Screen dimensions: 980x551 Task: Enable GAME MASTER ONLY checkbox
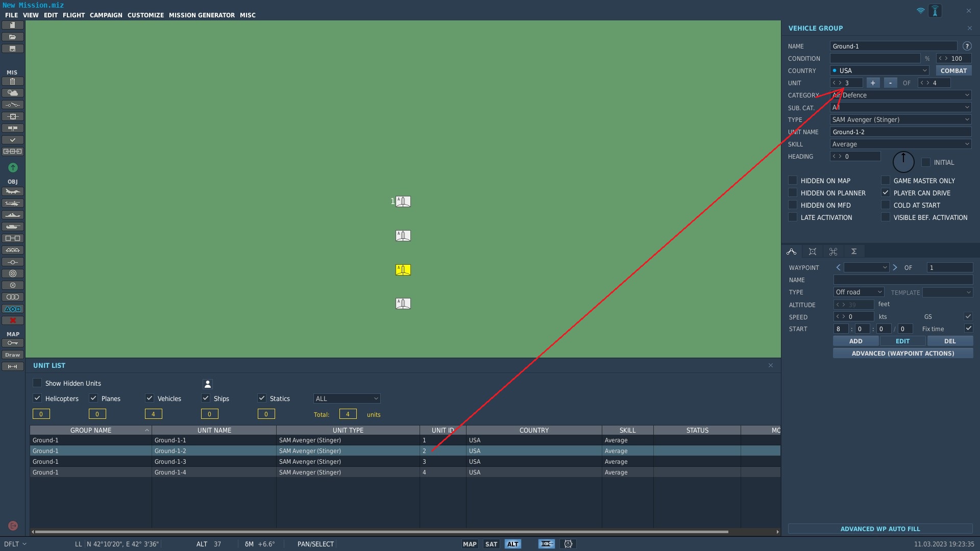pos(886,180)
